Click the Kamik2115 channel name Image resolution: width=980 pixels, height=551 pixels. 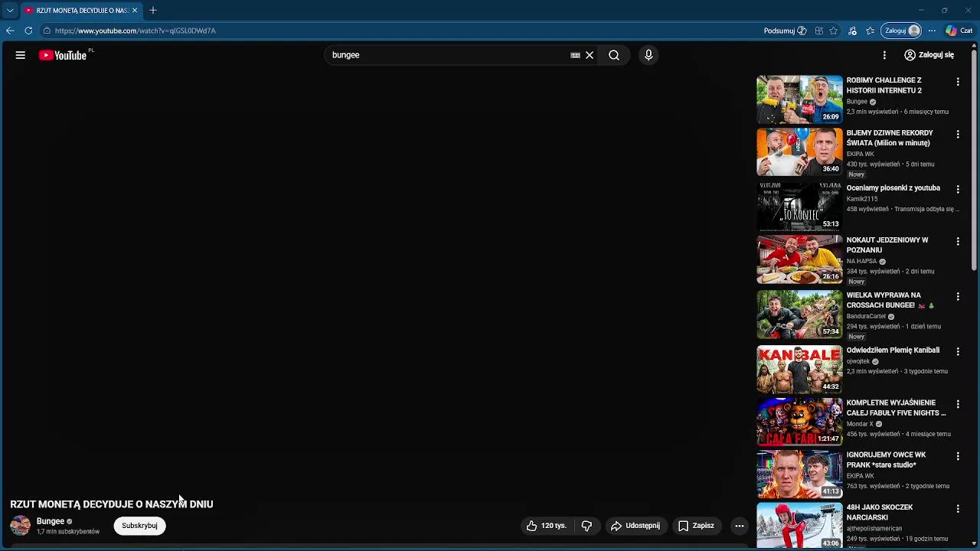point(861,199)
